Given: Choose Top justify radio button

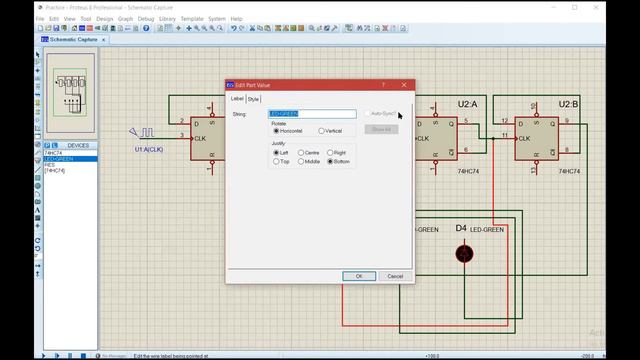Looking at the screenshot, I should 276,162.
